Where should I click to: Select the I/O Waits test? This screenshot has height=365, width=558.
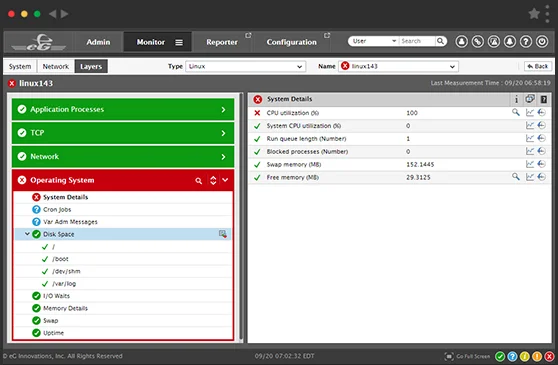pos(57,296)
